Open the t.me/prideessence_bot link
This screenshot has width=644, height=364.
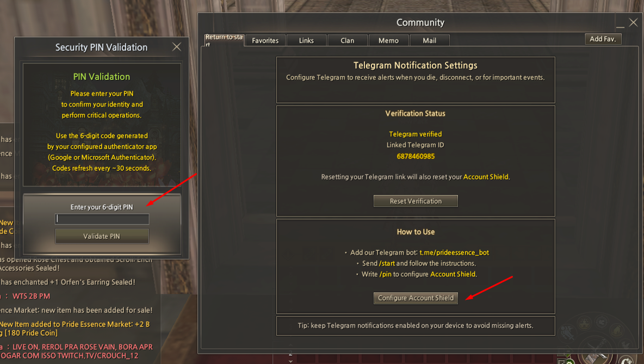tap(454, 252)
